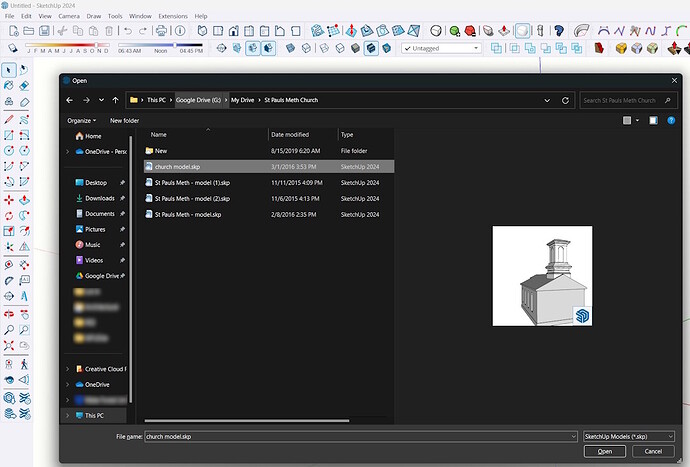Expand the OneDrive tree node
Viewport: 690px width, 467px height.
tap(68, 384)
